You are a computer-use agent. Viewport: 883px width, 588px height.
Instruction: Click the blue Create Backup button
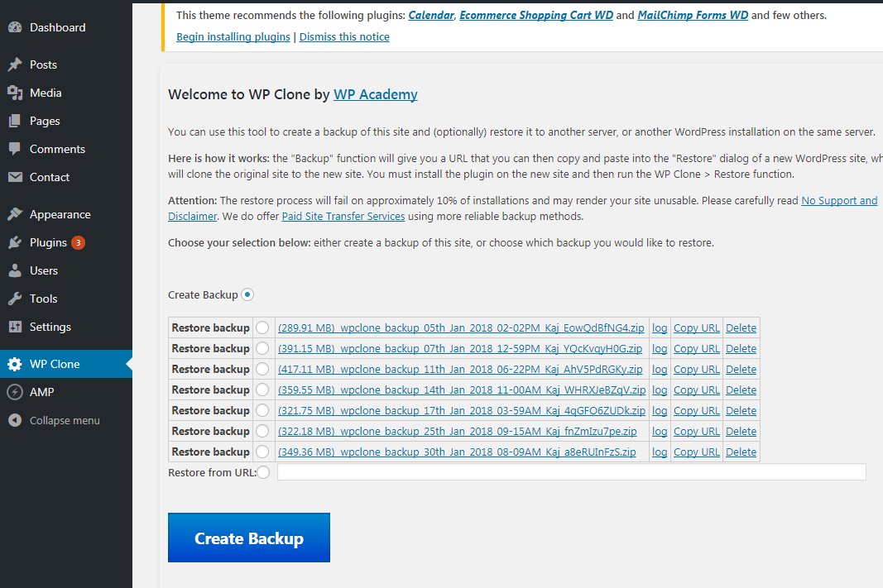point(249,538)
